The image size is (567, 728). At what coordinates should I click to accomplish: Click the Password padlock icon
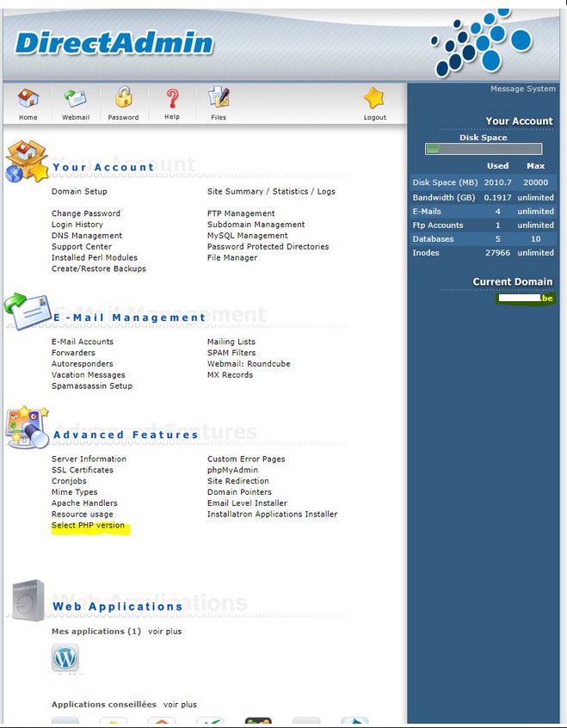tap(124, 97)
